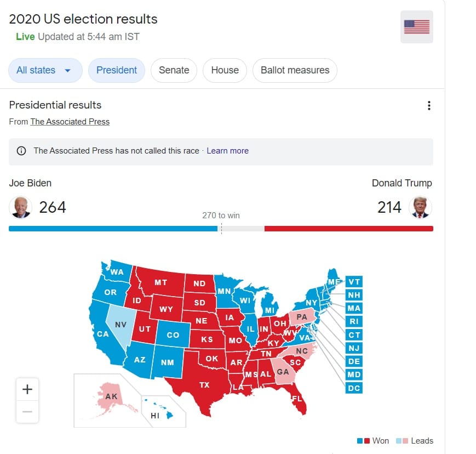476x454 pixels.
Task: Zoom out on the map
Action: point(27,412)
